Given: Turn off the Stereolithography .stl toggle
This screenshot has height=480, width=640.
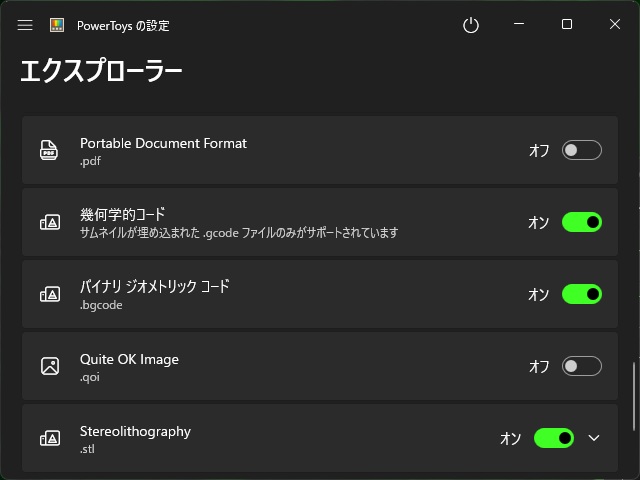Looking at the screenshot, I should pyautogui.click(x=554, y=438).
